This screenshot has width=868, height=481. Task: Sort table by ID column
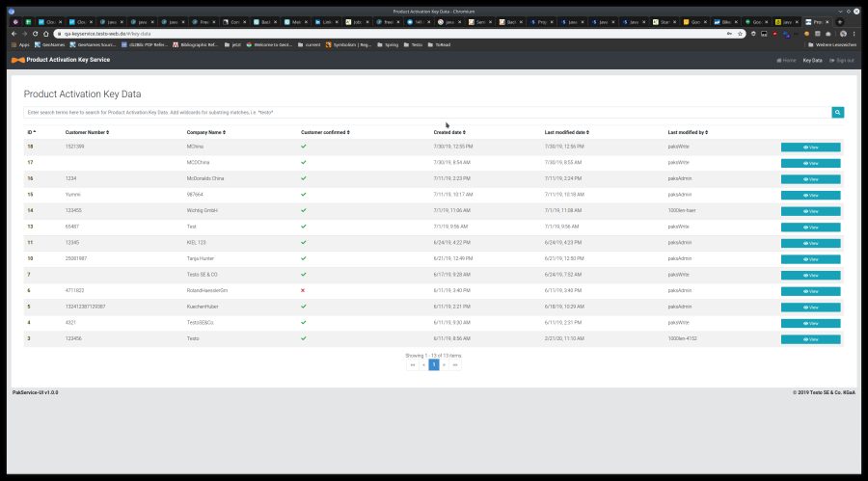pyautogui.click(x=32, y=132)
